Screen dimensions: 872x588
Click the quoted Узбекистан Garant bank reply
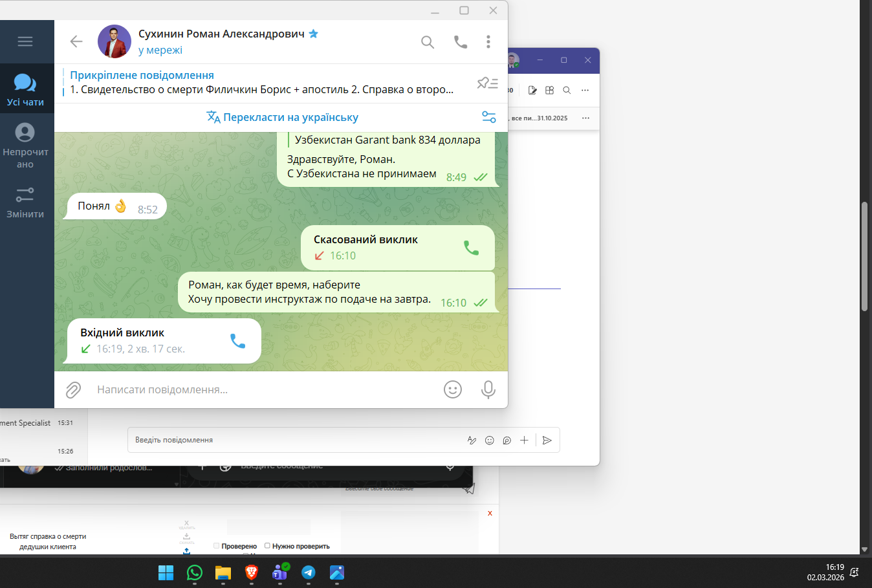(x=387, y=140)
